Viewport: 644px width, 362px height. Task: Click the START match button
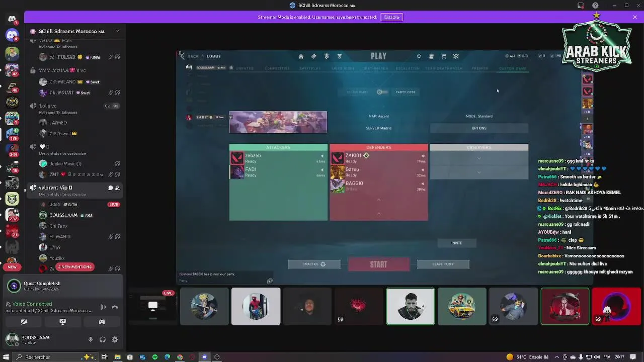coord(378,264)
